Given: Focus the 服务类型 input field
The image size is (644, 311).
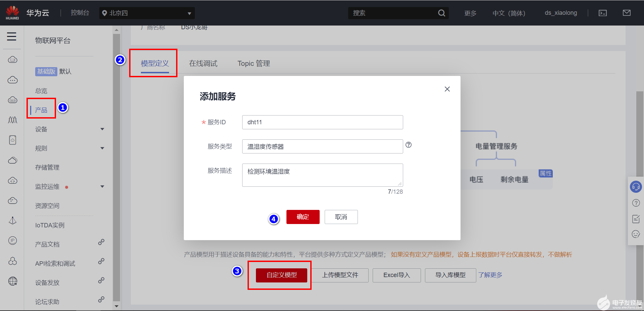Looking at the screenshot, I should point(323,146).
